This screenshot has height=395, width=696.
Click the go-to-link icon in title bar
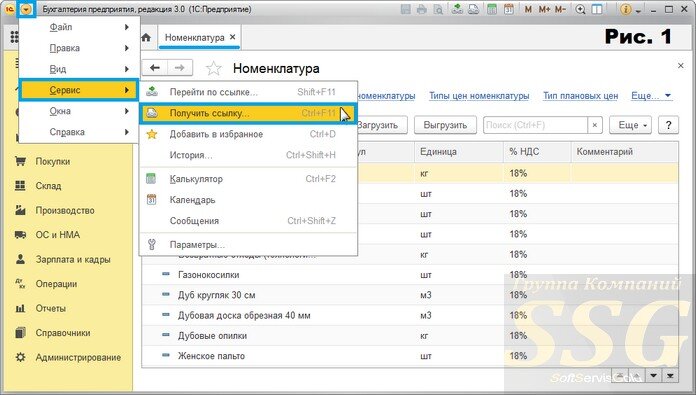click(x=457, y=9)
